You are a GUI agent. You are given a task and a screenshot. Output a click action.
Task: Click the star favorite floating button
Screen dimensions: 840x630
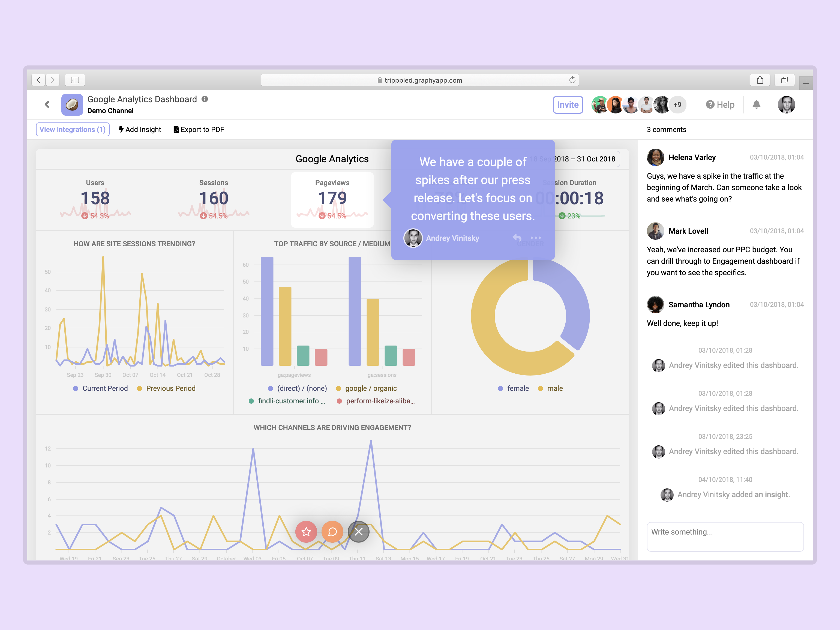click(x=306, y=532)
